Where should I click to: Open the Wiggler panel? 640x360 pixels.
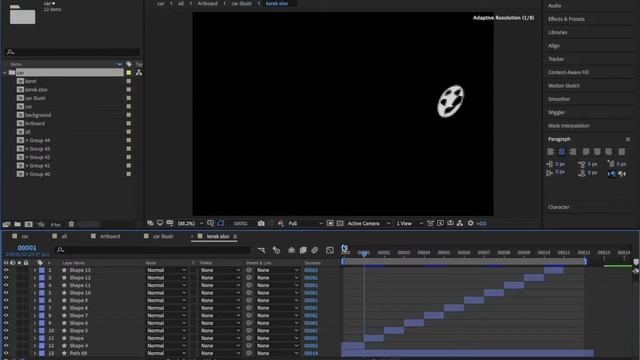(x=556, y=112)
